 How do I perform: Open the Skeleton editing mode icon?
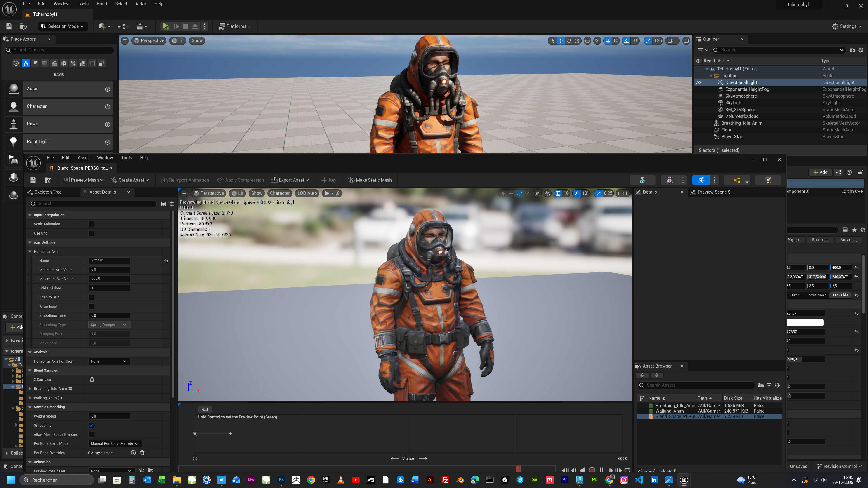pyautogui.click(x=643, y=180)
